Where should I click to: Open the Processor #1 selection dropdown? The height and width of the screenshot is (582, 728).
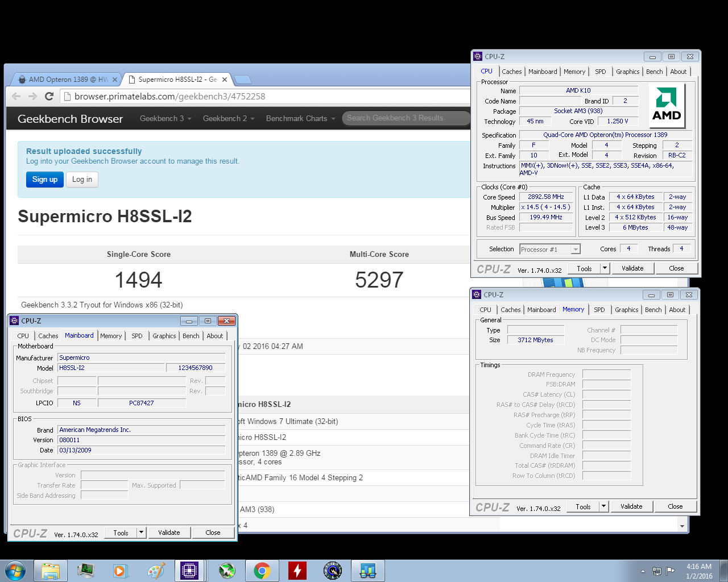[x=550, y=249]
